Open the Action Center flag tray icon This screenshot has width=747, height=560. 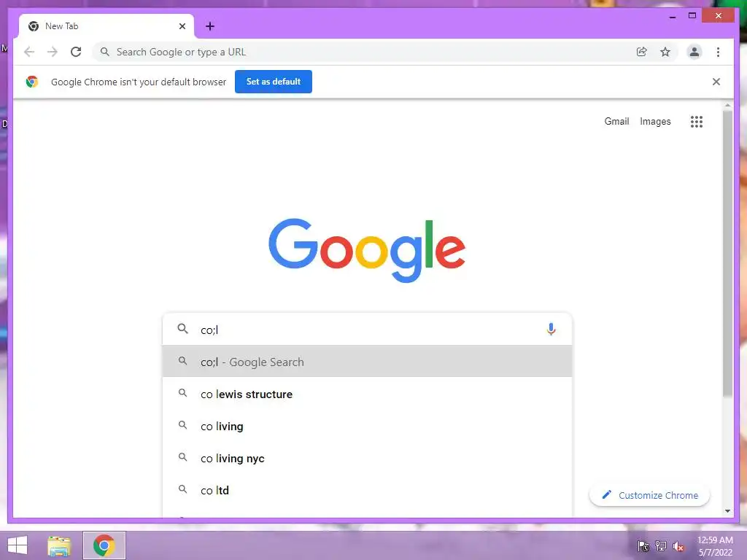tap(643, 545)
